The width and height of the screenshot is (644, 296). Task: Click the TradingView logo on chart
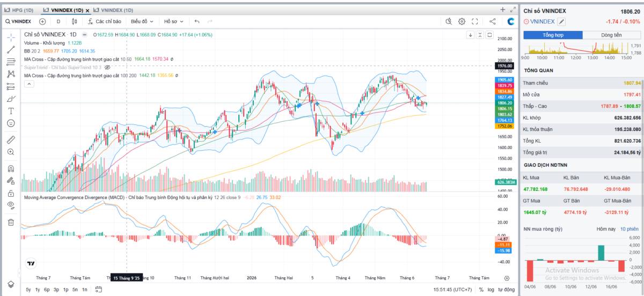(31, 263)
